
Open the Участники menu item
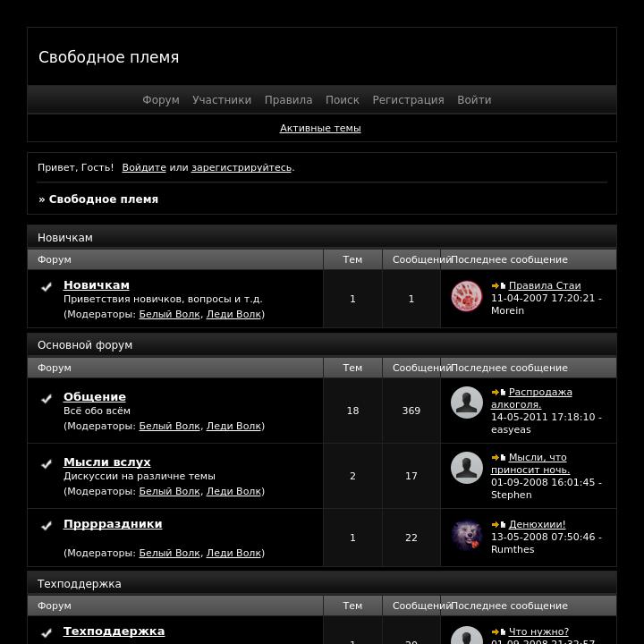click(x=222, y=100)
